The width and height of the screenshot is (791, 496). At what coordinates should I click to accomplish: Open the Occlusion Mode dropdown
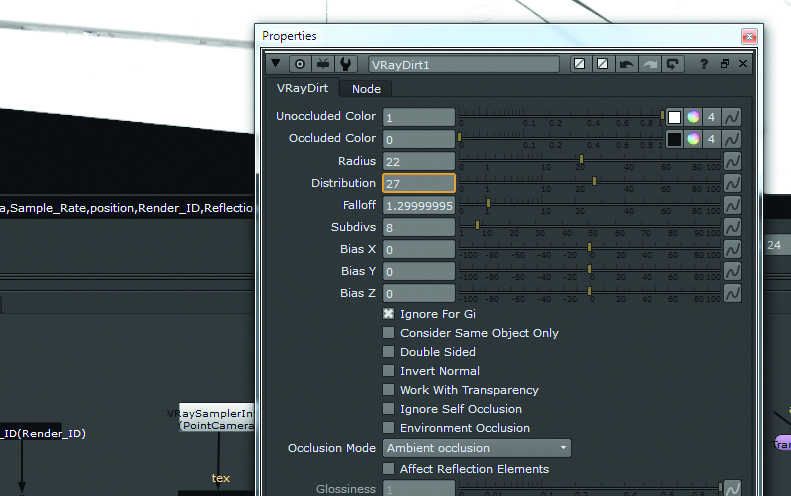point(477,448)
